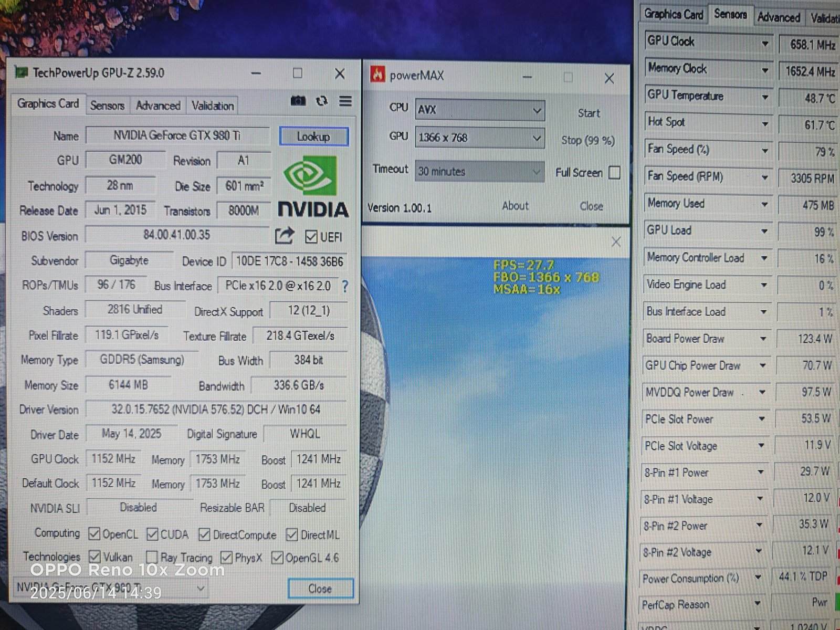Expand the Fan Speed (RPM) sensor dropdown
The width and height of the screenshot is (840, 630).
pyautogui.click(x=765, y=178)
